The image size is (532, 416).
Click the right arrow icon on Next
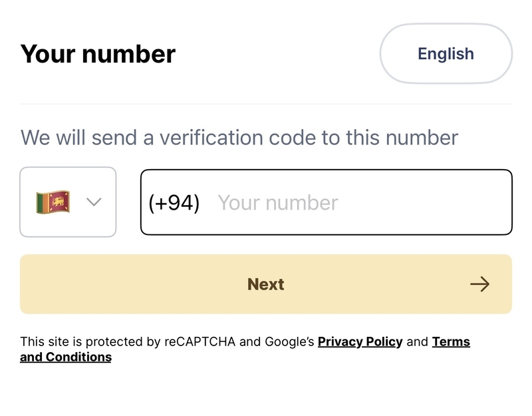pyautogui.click(x=479, y=284)
